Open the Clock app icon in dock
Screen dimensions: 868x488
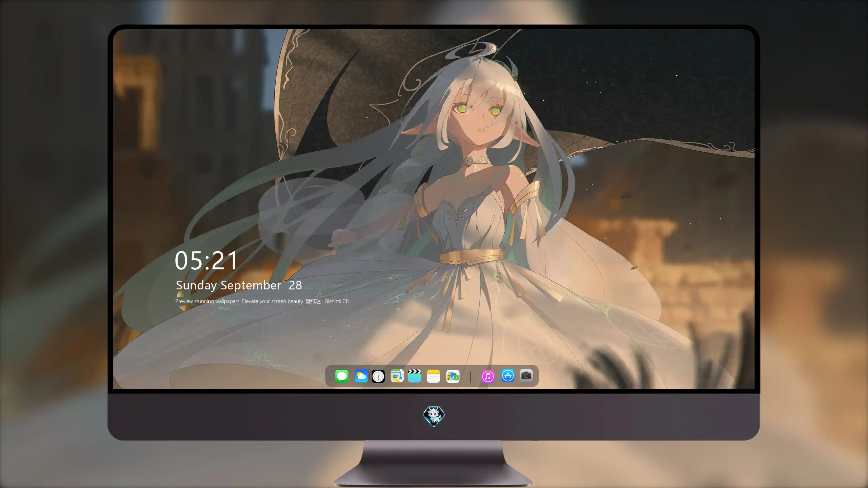pos(378,376)
